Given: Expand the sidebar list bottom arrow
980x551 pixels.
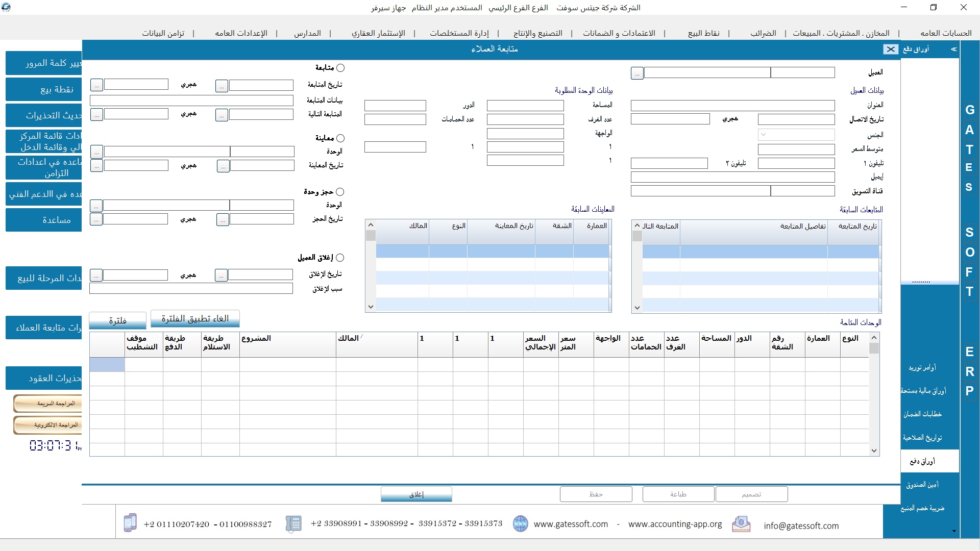Looking at the screenshot, I should click(x=954, y=531).
